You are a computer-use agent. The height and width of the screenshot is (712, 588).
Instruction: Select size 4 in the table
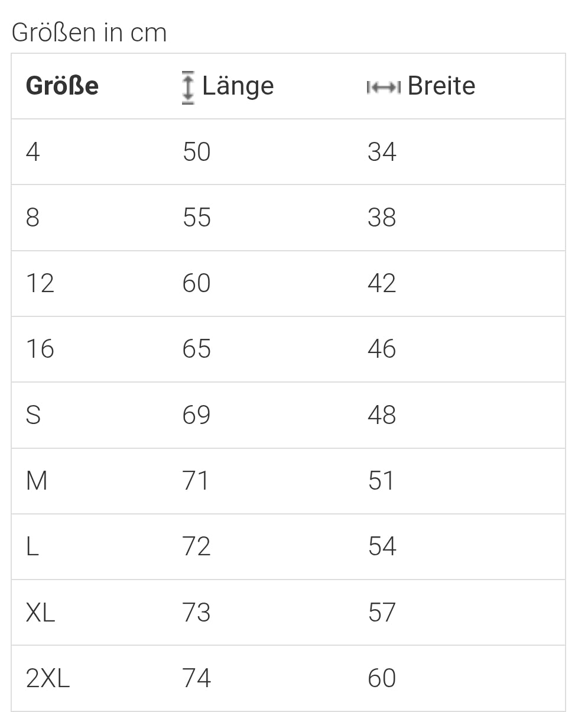point(33,152)
